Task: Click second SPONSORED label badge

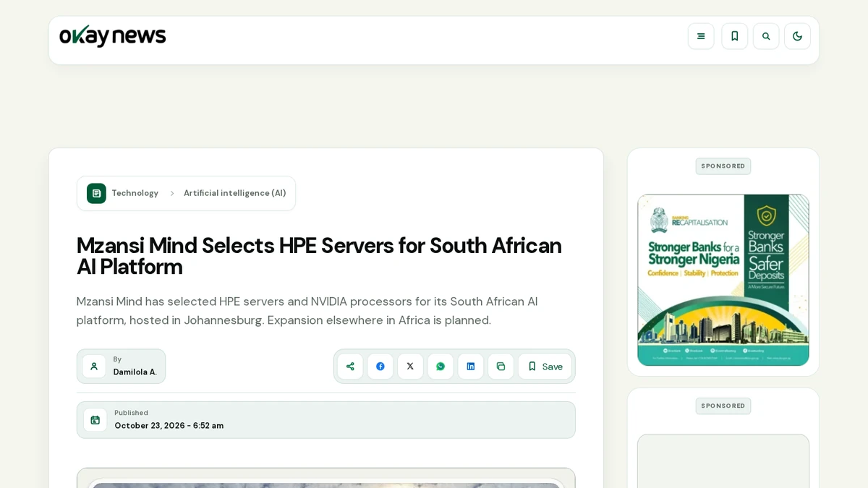Action: (x=723, y=406)
